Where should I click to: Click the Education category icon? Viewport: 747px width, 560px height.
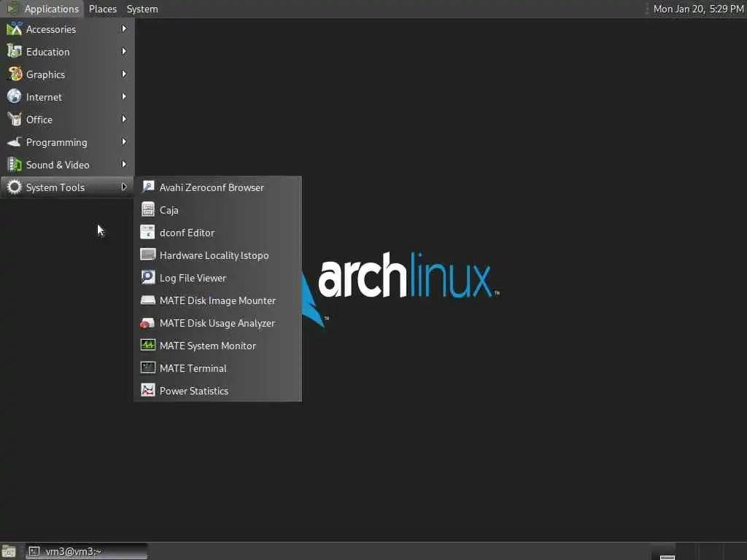[x=15, y=52]
